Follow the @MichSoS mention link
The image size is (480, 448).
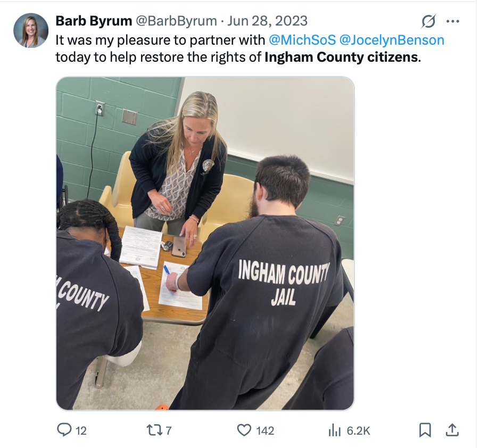[302, 40]
